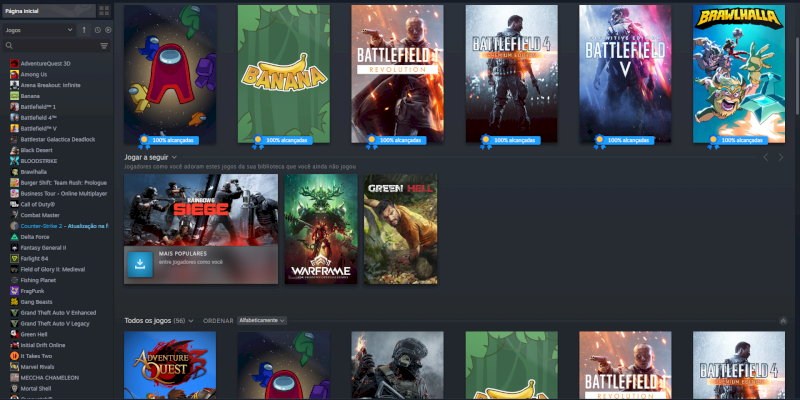
Task: Expand the Todos os jogos chevron menu
Action: (x=191, y=321)
